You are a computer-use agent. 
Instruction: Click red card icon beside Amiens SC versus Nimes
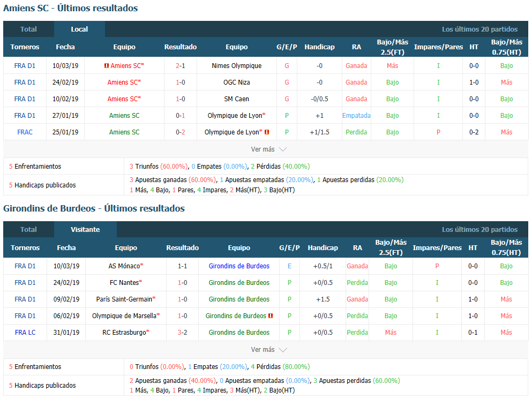pyautogui.click(x=107, y=66)
